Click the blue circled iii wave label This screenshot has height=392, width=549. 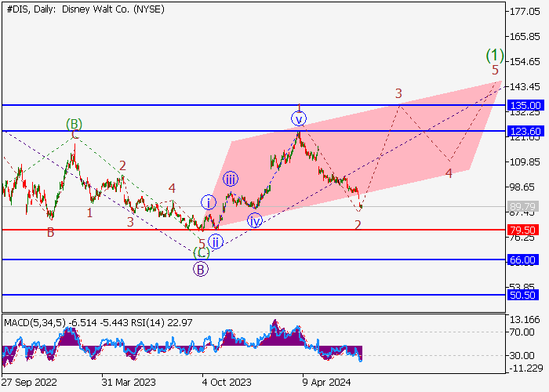click(231, 179)
